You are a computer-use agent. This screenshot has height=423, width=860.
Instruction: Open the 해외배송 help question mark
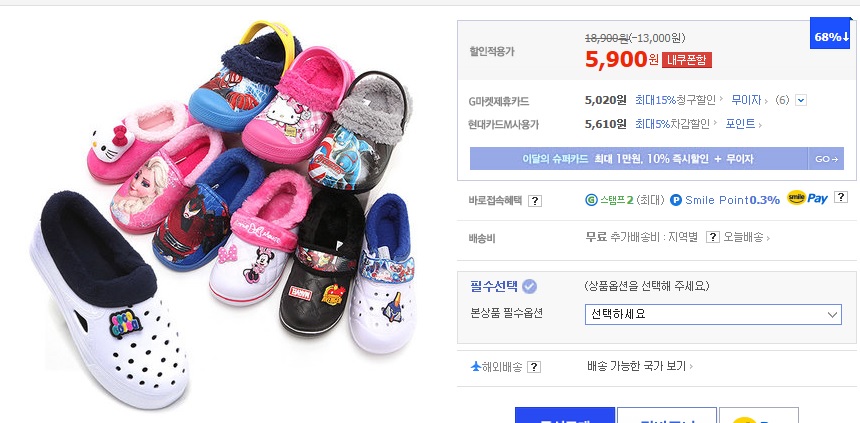tap(535, 367)
